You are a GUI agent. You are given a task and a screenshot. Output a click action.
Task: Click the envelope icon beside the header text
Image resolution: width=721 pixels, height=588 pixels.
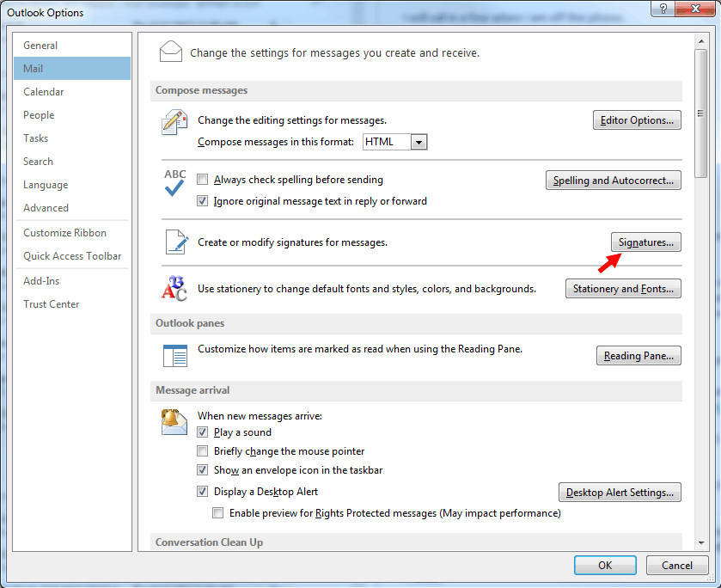(171, 52)
